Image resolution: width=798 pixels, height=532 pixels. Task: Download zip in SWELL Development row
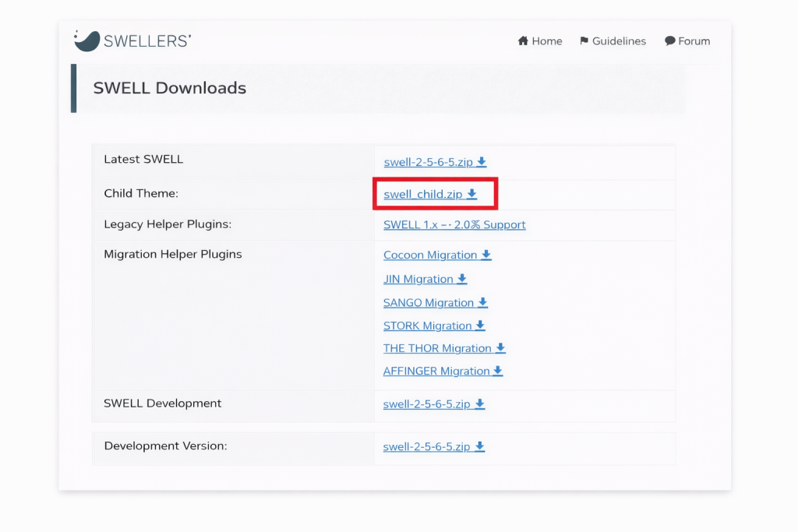pos(427,404)
